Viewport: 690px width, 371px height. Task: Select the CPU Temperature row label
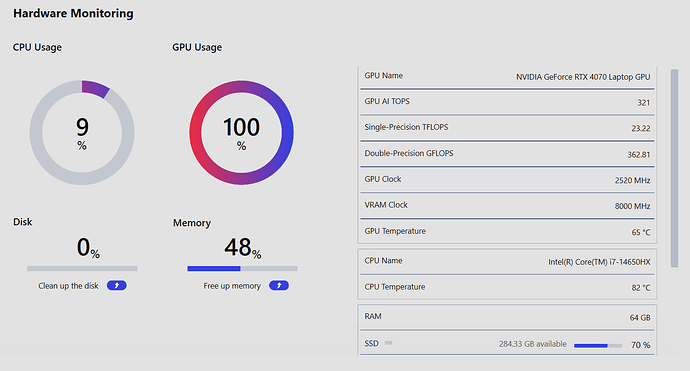(x=395, y=287)
